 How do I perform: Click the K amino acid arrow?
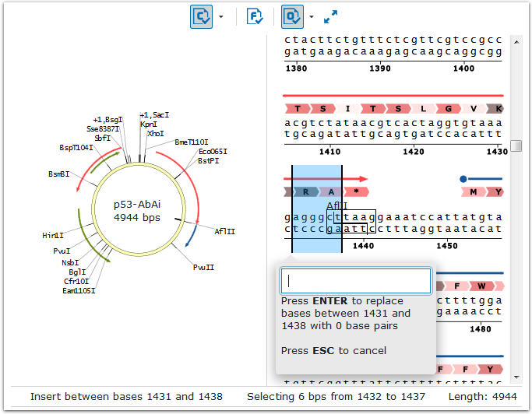pyautogui.click(x=495, y=109)
